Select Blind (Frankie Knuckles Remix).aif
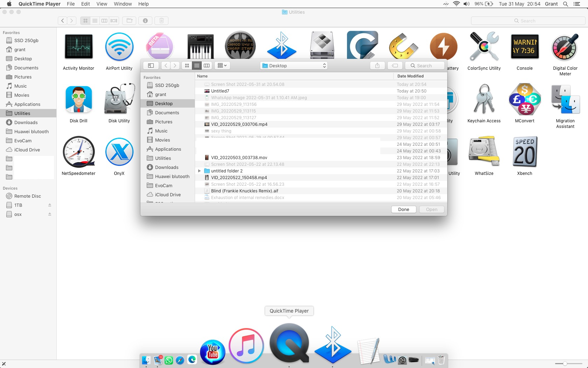Image resolution: width=588 pixels, height=368 pixels. click(321, 191)
